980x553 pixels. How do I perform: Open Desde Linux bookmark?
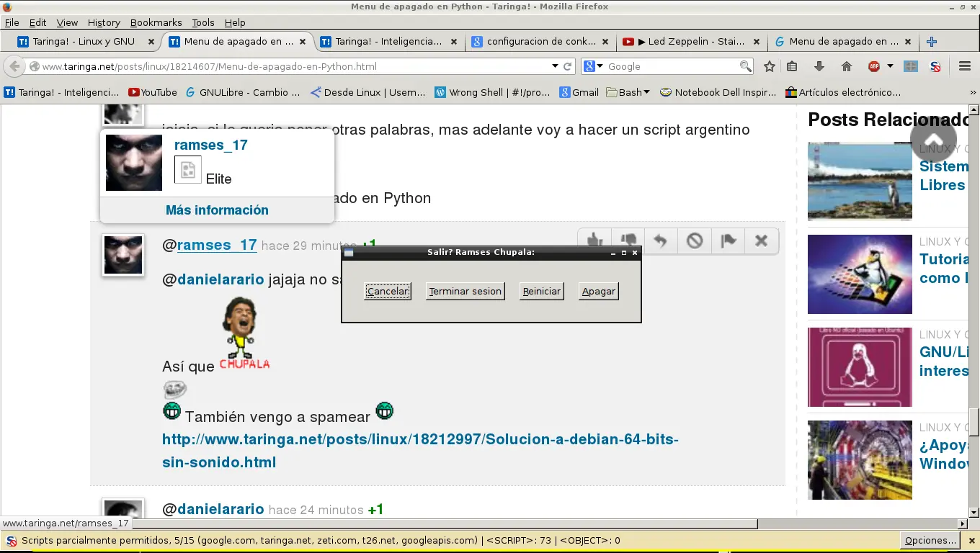click(367, 92)
